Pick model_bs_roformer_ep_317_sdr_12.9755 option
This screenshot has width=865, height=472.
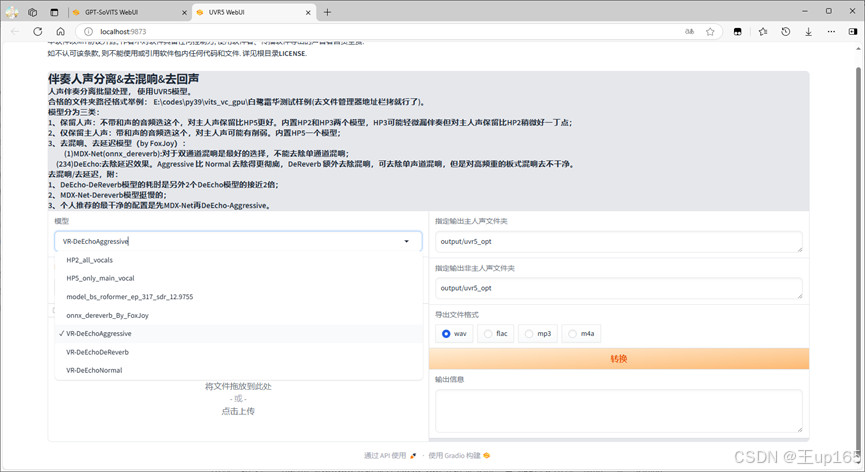[x=239, y=297]
